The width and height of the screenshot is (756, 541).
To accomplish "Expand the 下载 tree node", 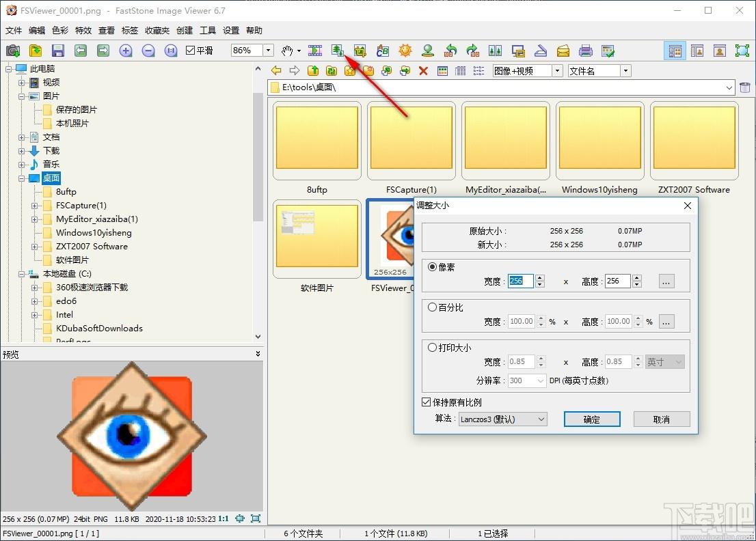I will tap(21, 151).
